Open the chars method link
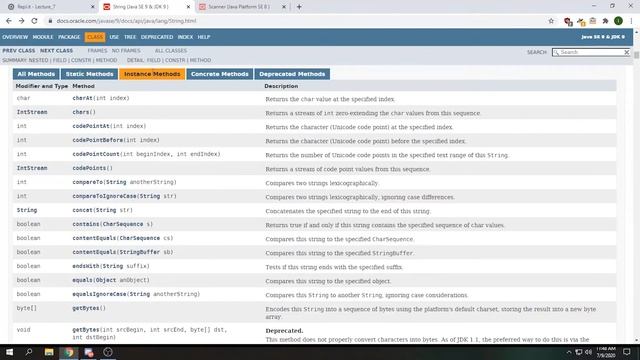 pos(81,112)
